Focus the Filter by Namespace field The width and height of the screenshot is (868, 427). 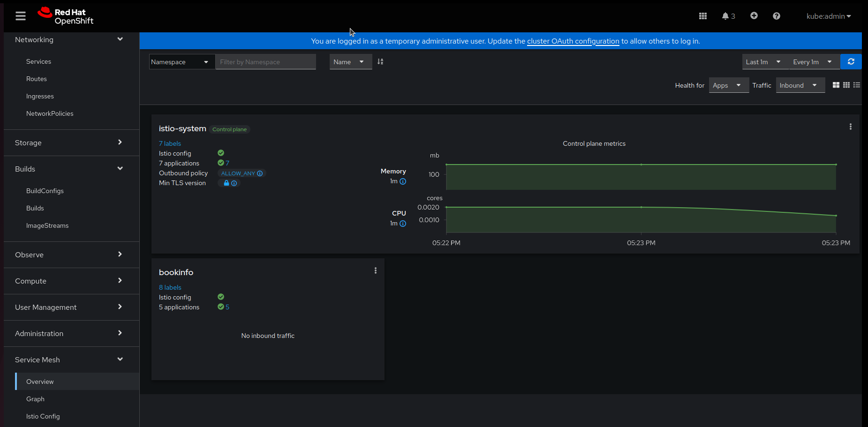point(265,62)
